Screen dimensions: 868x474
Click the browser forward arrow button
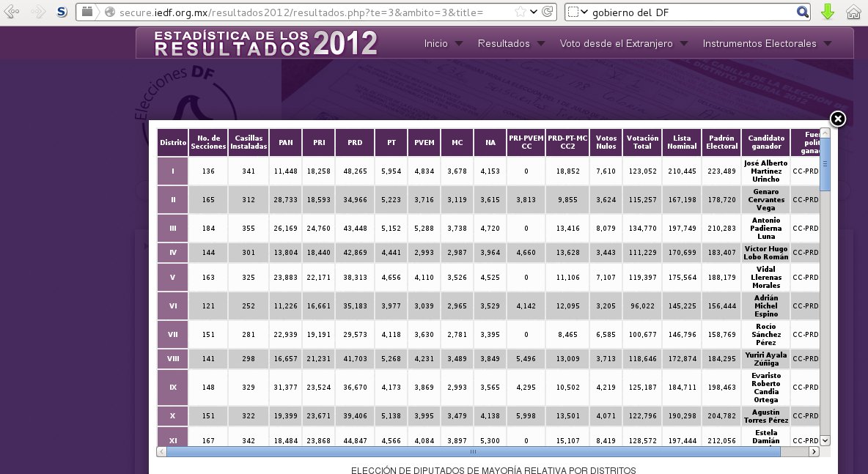pyautogui.click(x=38, y=12)
